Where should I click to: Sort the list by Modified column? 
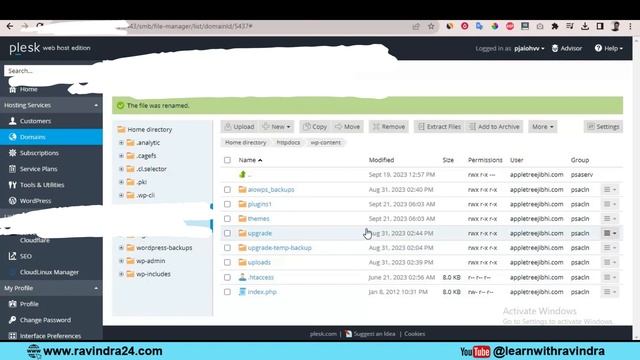pyautogui.click(x=381, y=160)
